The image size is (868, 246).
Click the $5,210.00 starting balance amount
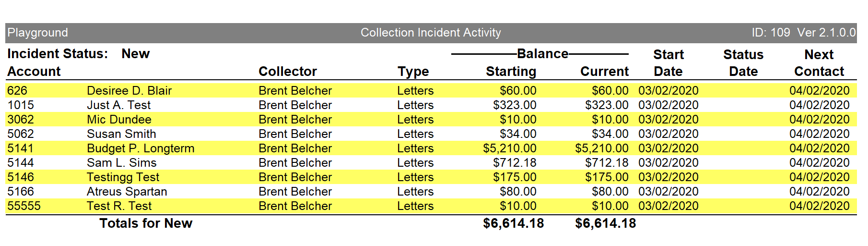tap(509, 148)
